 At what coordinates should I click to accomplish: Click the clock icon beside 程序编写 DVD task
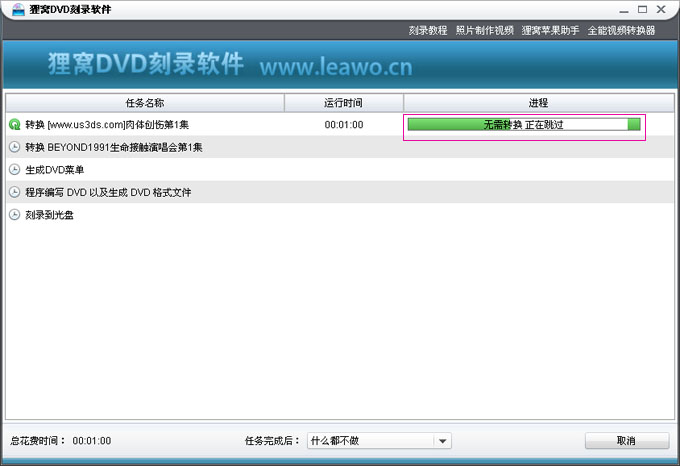point(15,192)
